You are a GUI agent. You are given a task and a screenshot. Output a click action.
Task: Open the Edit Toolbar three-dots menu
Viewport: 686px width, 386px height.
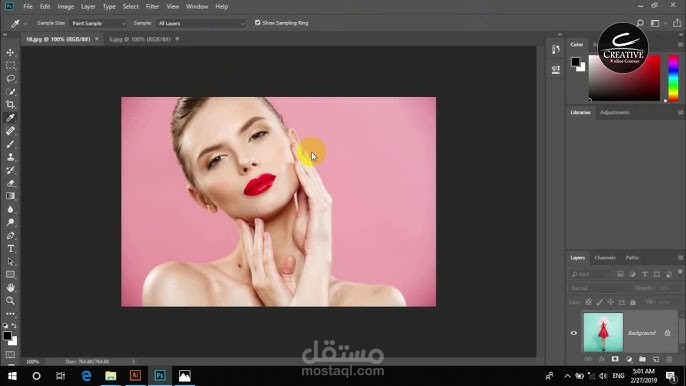[x=10, y=314]
